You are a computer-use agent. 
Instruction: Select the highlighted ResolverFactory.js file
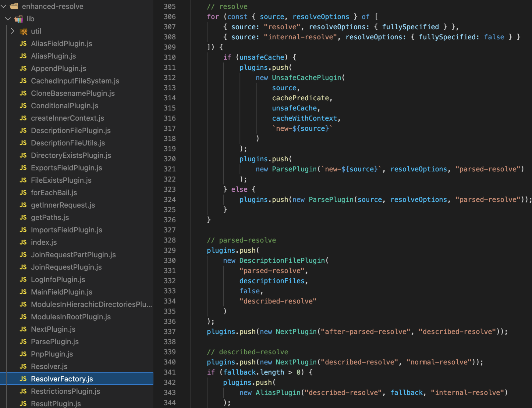coord(76,379)
